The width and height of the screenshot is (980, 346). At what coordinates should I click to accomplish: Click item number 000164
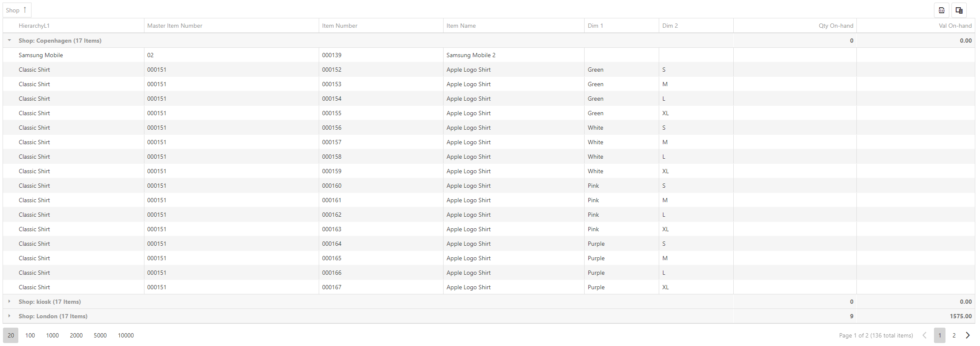tap(331, 244)
